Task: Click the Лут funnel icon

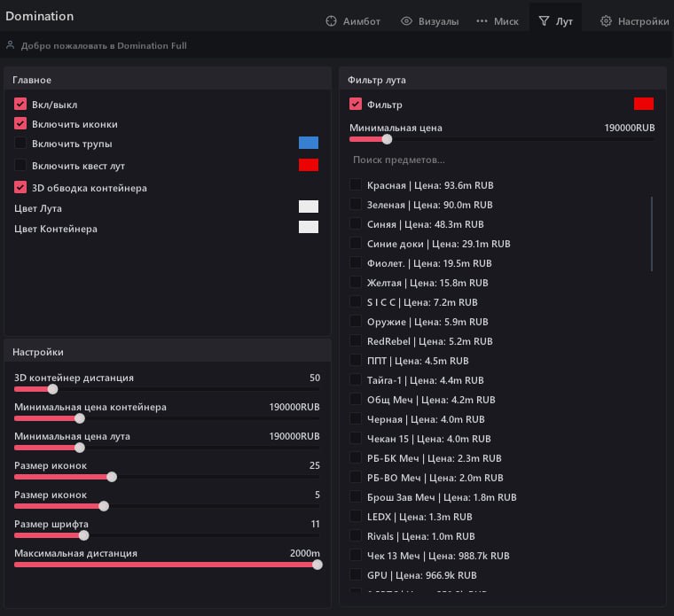Action: (544, 21)
